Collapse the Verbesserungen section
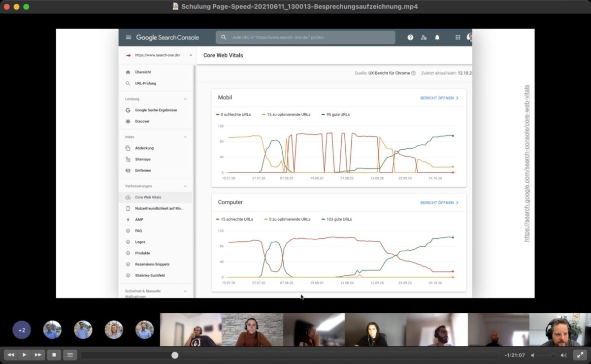The height and width of the screenshot is (364, 591). click(185, 186)
